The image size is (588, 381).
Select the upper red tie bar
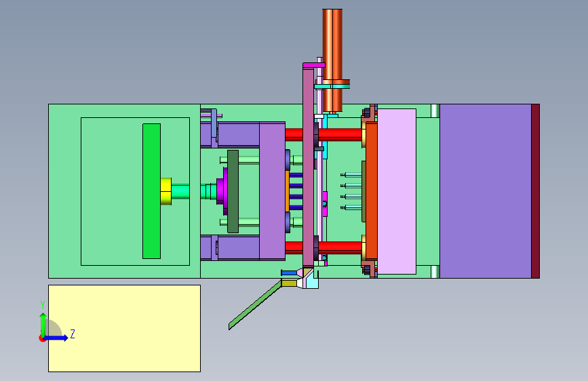(339, 134)
